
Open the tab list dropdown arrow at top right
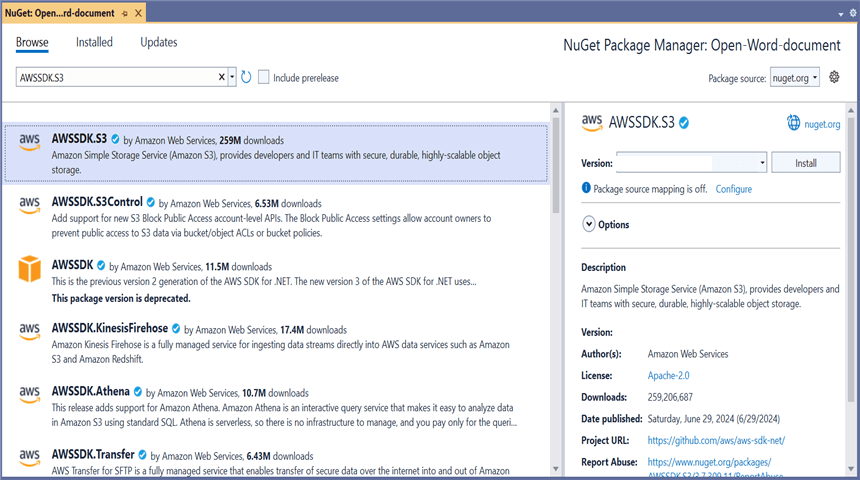point(841,14)
